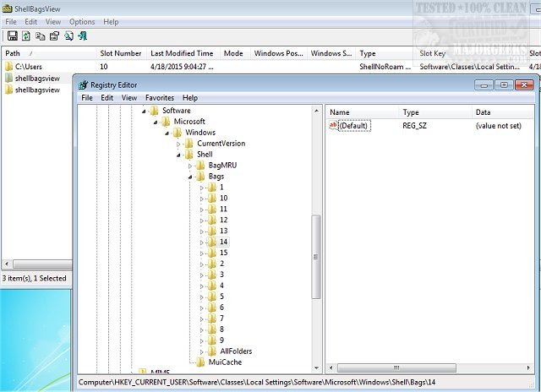Collapse the Windows registry key

[x=167, y=133]
